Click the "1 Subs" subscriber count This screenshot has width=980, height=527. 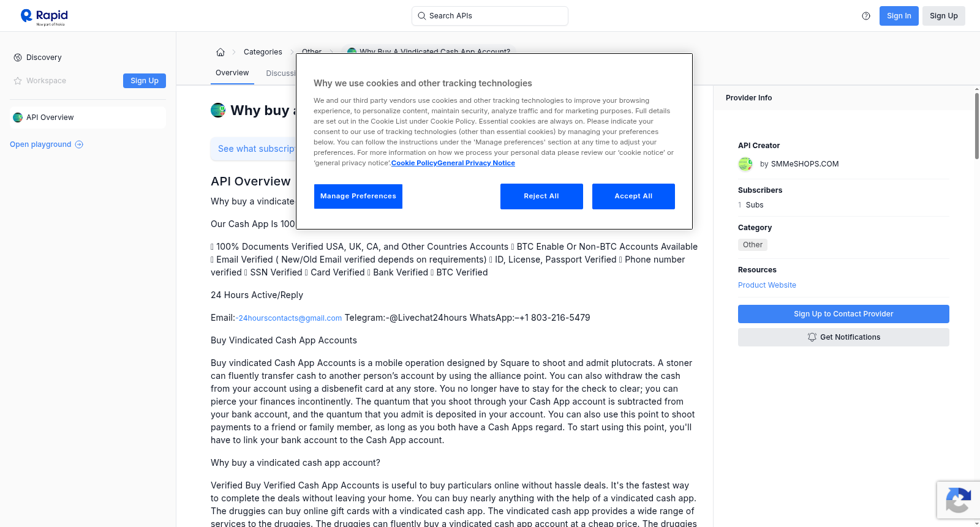tap(751, 205)
